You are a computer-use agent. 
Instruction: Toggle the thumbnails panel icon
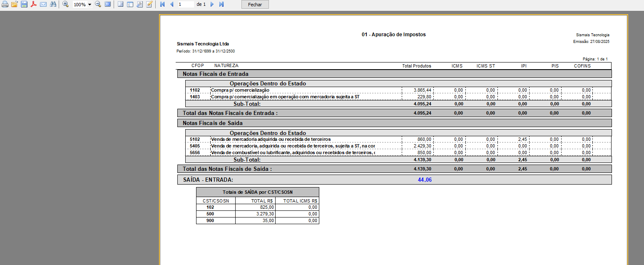coord(130,4)
